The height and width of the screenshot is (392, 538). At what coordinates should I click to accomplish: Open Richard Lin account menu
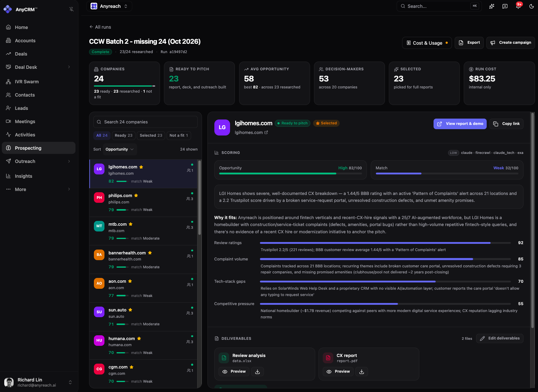pos(39,382)
